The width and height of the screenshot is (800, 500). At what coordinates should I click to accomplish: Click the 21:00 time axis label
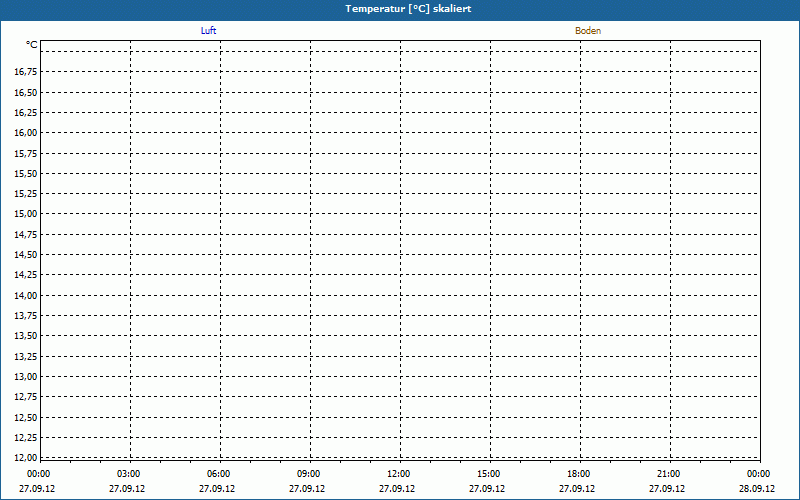coord(668,474)
